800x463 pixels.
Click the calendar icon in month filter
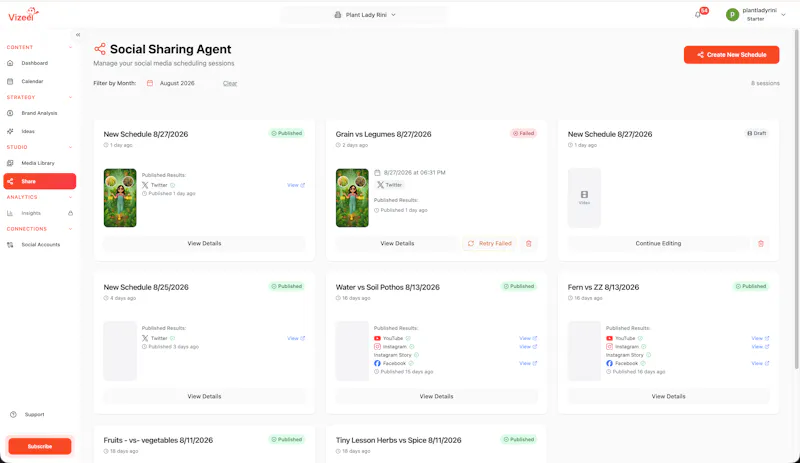pyautogui.click(x=150, y=83)
